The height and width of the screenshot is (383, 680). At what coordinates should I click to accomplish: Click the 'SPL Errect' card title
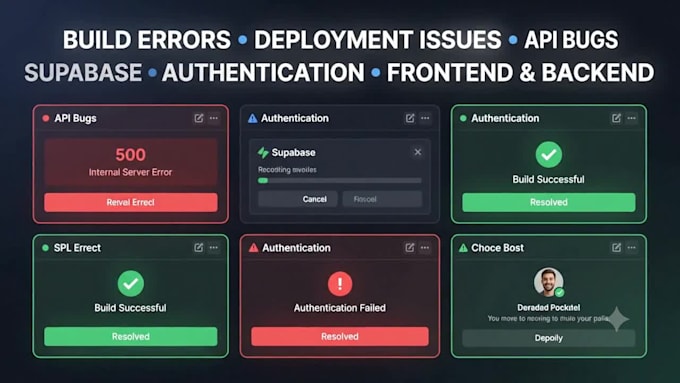click(x=77, y=248)
